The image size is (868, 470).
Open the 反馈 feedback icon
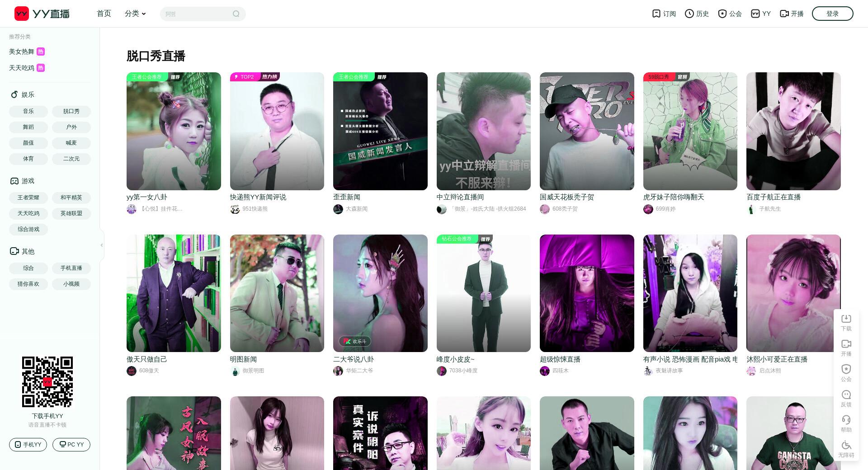[x=846, y=395]
